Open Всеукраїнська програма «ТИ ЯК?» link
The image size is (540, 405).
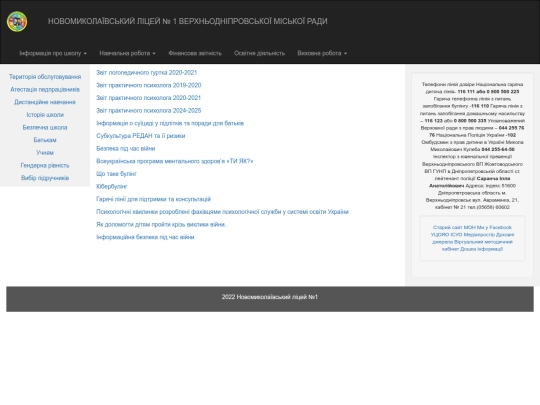tap(175, 161)
